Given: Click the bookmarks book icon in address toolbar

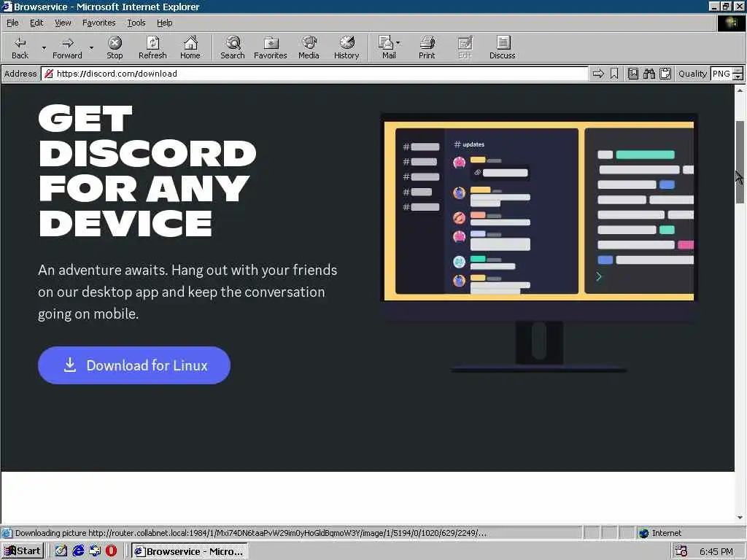Looking at the screenshot, I should [633, 74].
